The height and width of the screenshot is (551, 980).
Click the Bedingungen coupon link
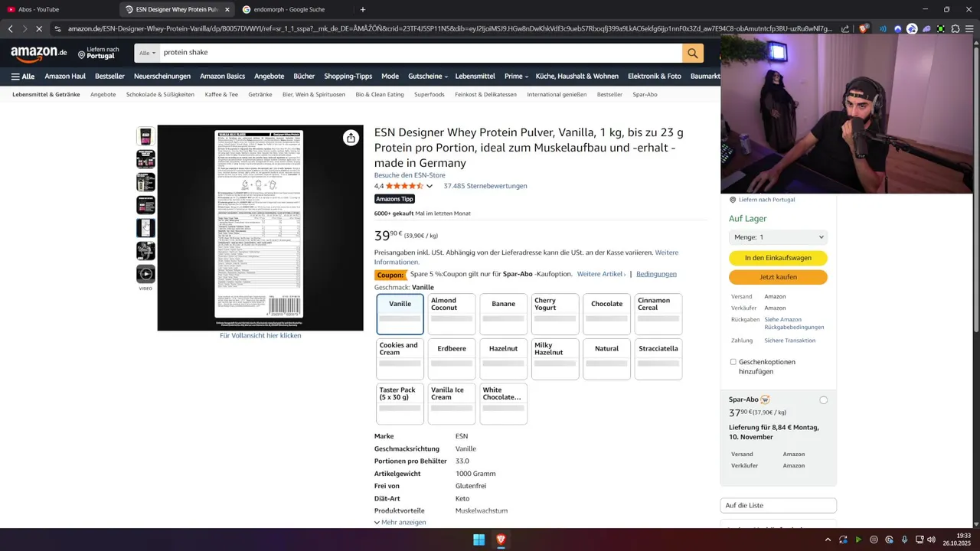(x=656, y=274)
